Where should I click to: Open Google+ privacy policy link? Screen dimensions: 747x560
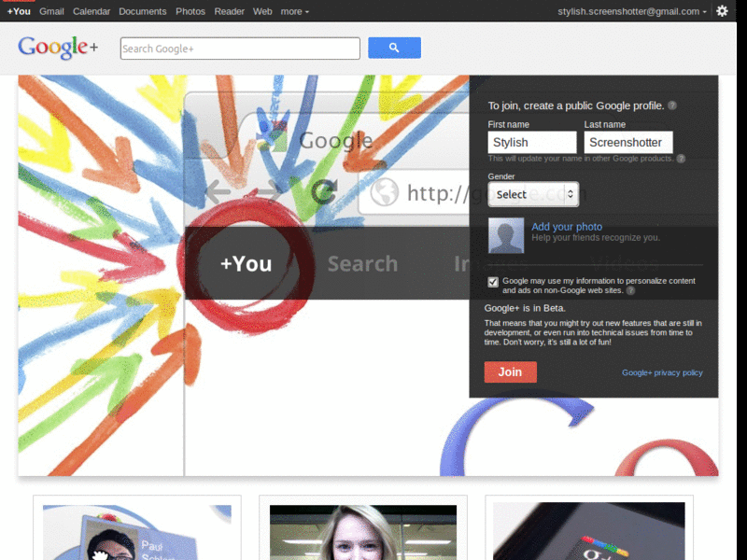pos(662,372)
